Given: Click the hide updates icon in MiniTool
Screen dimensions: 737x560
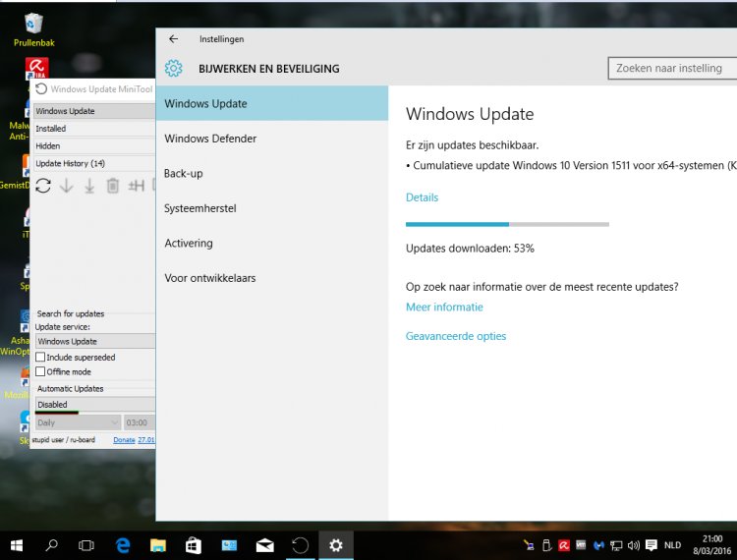Looking at the screenshot, I should 137,186.
